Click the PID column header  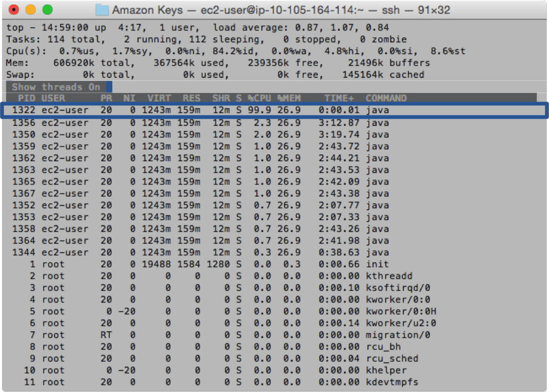[27, 98]
